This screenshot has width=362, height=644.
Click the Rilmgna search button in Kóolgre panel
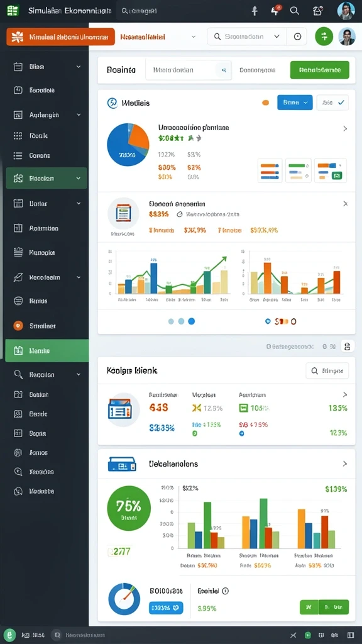point(327,371)
